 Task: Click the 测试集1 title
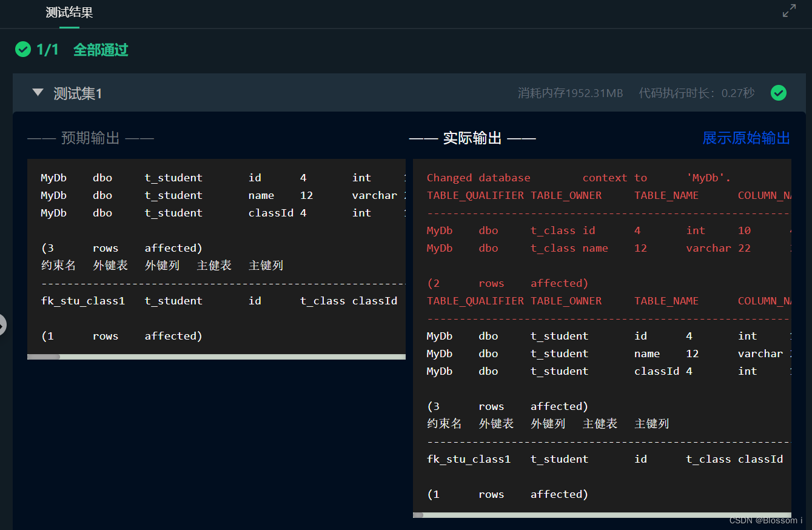coord(78,93)
